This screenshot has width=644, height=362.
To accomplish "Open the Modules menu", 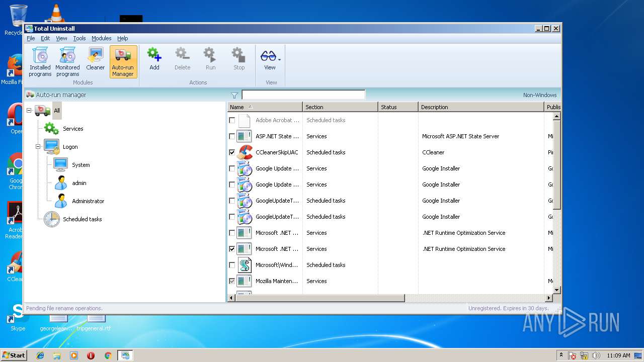I will (x=101, y=38).
